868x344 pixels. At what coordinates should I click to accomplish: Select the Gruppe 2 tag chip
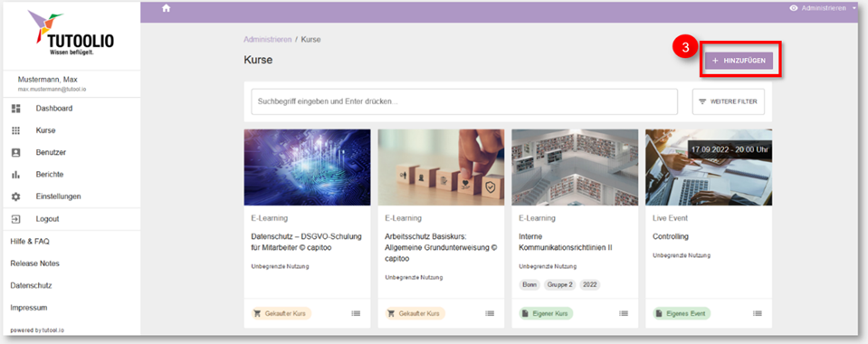(x=560, y=285)
